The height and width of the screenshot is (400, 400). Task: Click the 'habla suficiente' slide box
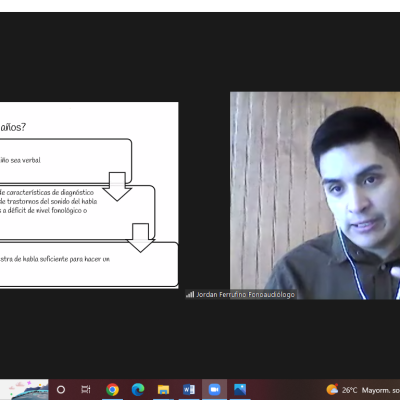pyautogui.click(x=89, y=264)
